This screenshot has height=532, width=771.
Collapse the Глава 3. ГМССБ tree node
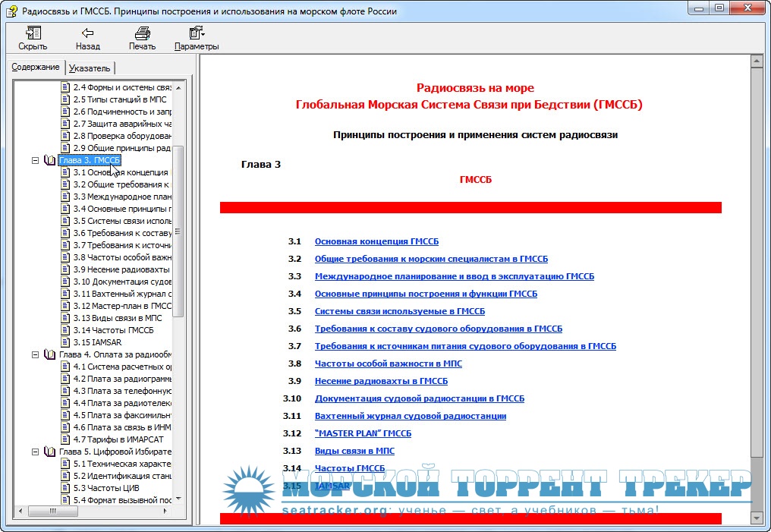(36, 160)
